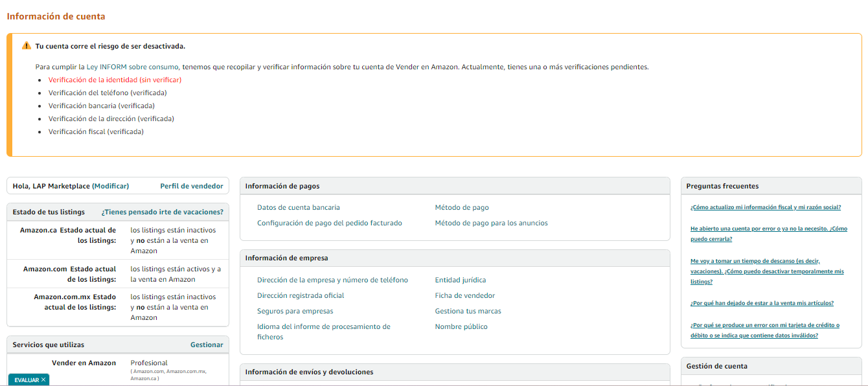Click the Información de empresa section header
868x386 pixels.
pos(286,258)
